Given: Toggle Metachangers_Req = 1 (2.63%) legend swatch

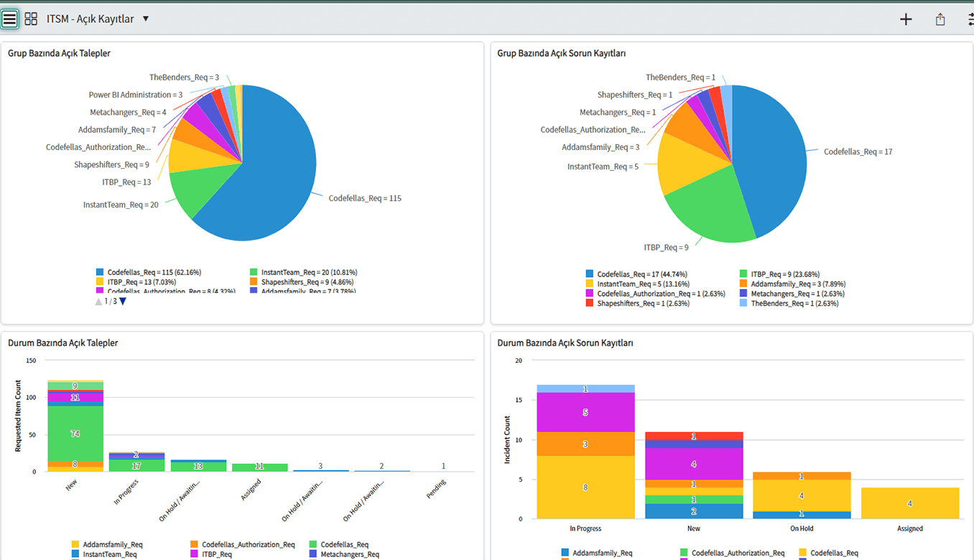Looking at the screenshot, I should click(743, 294).
